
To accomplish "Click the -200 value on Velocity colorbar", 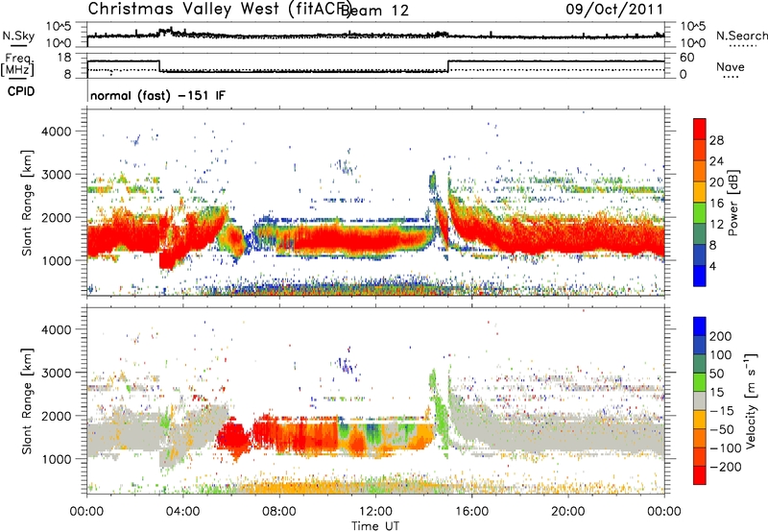I will coord(725,467).
